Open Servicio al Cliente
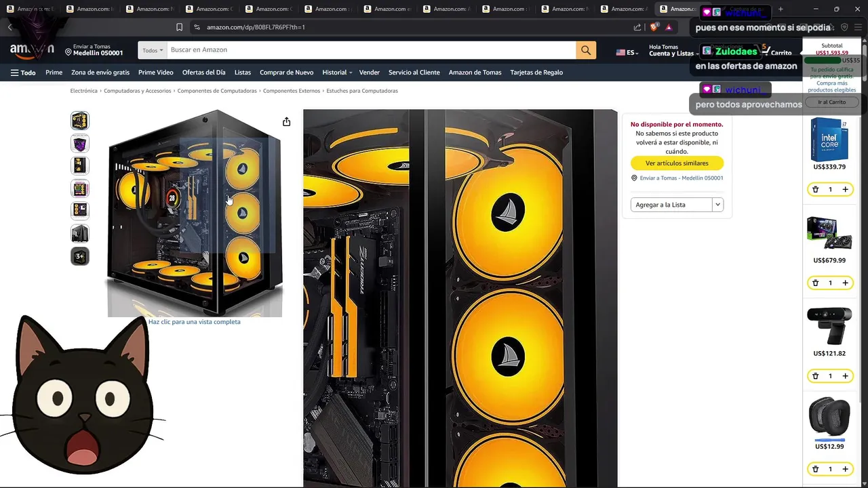The image size is (868, 488). coord(414,73)
